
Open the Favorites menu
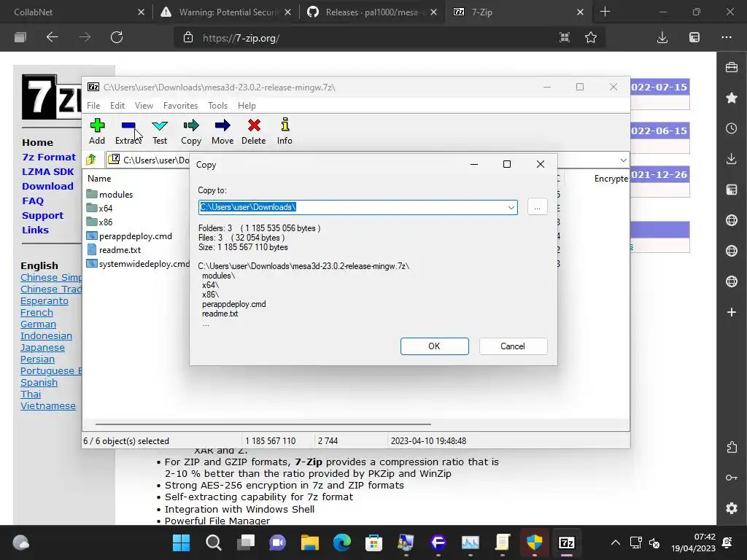(x=180, y=106)
